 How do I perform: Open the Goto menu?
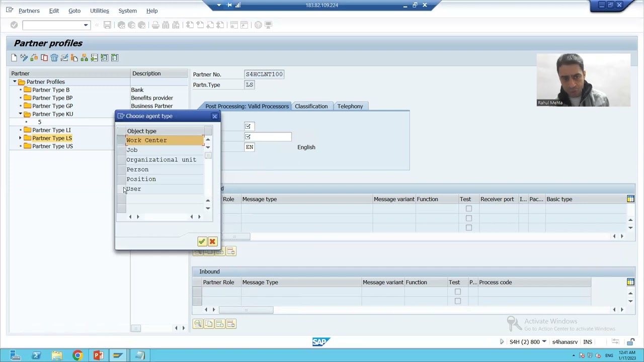[x=74, y=11]
